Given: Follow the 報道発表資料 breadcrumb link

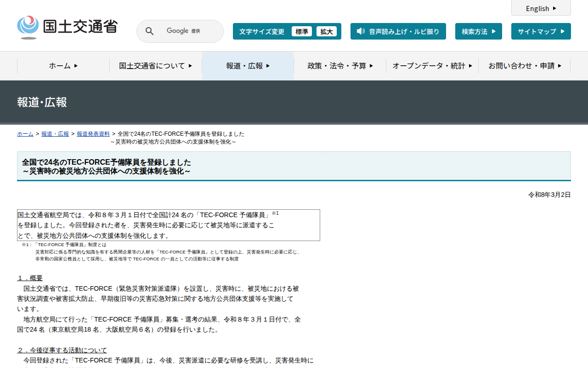Looking at the screenshot, I should coord(93,134).
